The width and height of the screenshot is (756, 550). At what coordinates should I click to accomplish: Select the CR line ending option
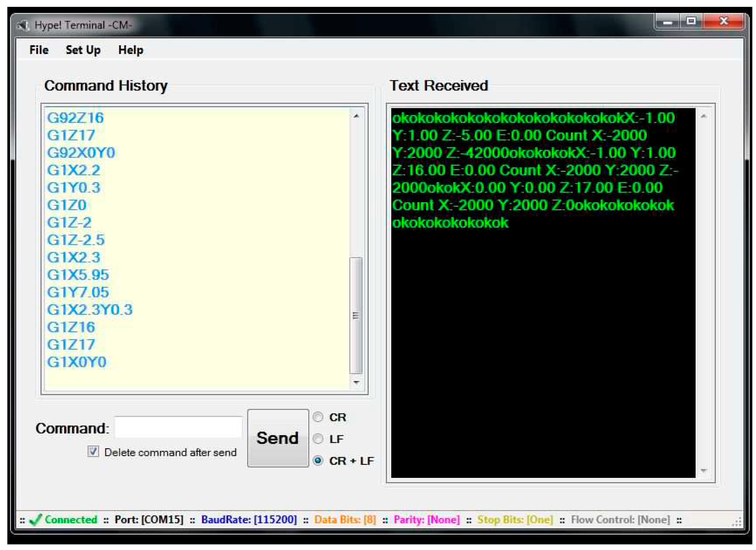pyautogui.click(x=318, y=417)
